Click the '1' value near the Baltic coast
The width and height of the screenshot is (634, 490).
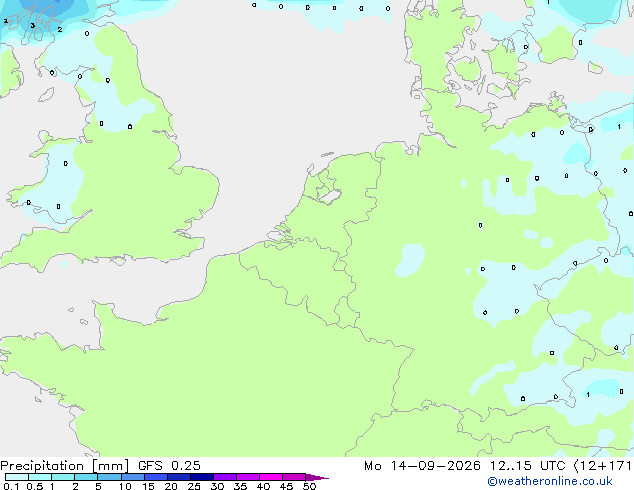619,127
